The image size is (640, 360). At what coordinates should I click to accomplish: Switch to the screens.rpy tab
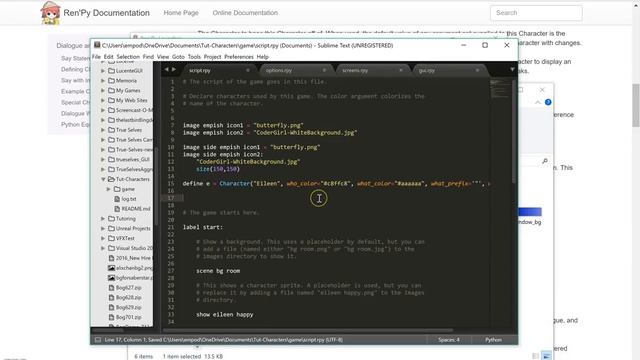355,71
